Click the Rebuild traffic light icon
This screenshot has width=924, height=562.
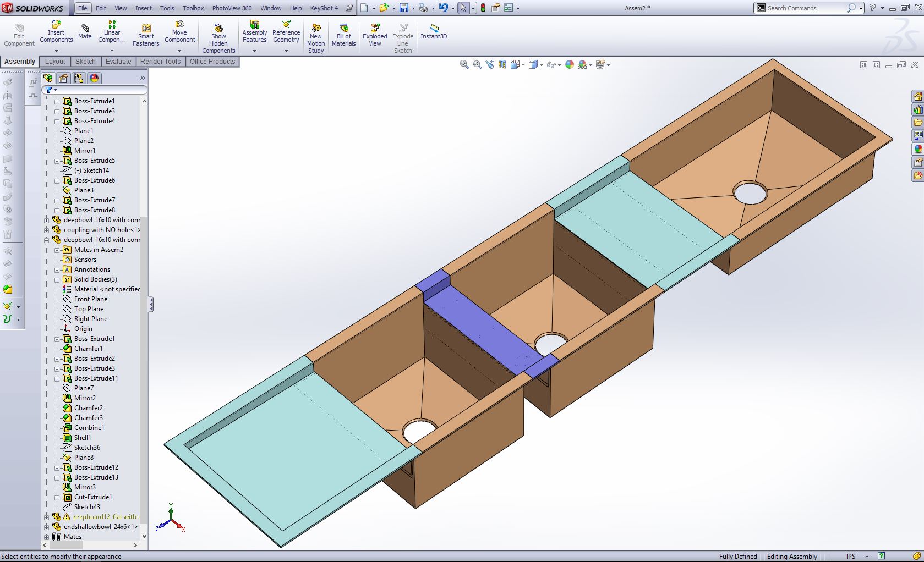coord(483,8)
